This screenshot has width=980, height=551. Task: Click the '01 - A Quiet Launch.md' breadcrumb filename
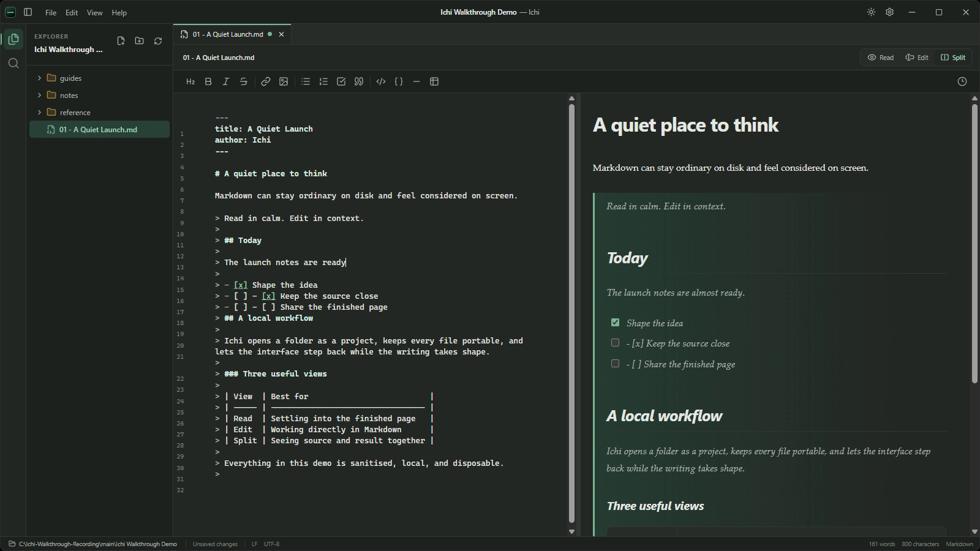pos(219,58)
